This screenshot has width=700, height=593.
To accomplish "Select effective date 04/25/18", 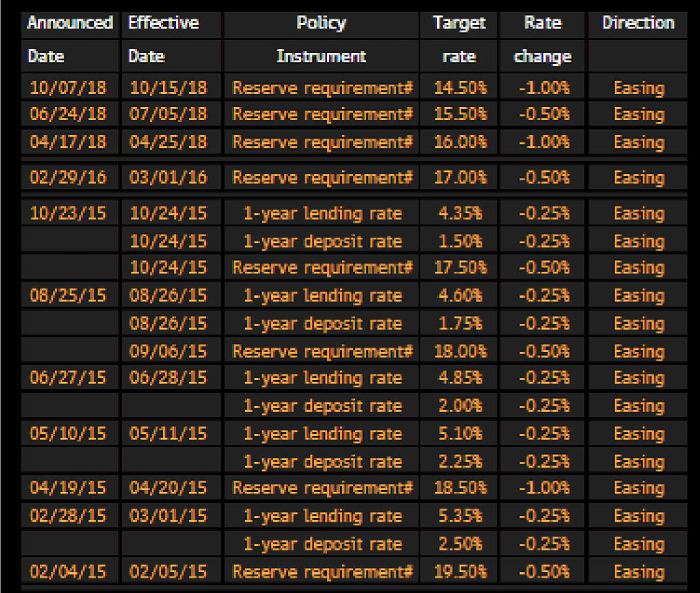I will (169, 142).
